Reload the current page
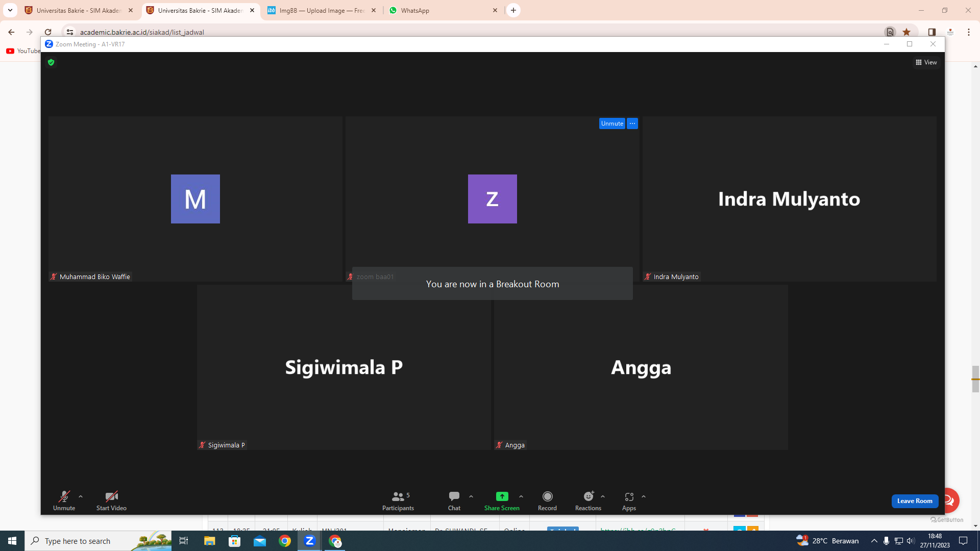Image resolution: width=980 pixels, height=551 pixels. (48, 32)
